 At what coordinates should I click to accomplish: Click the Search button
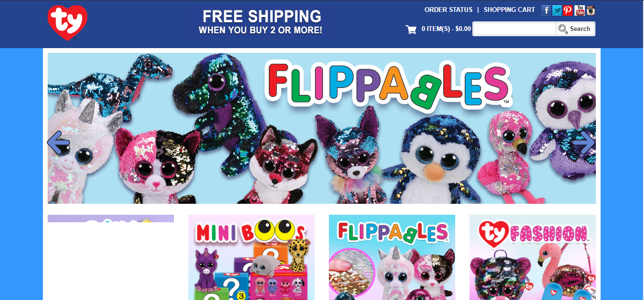(x=575, y=29)
